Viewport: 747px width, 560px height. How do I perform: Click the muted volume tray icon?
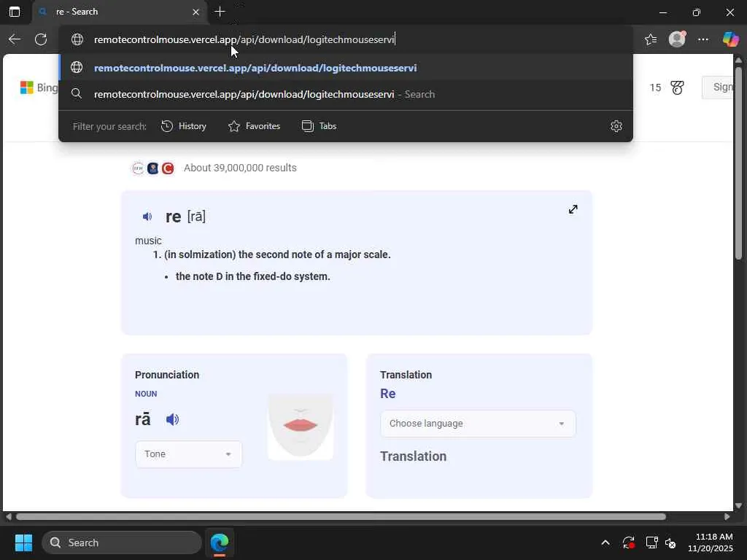(x=671, y=542)
